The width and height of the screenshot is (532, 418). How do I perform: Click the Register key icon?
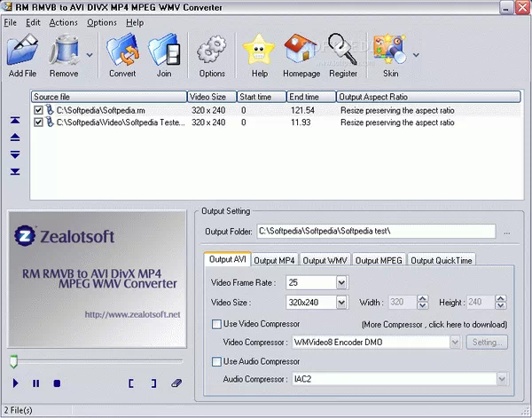(x=342, y=50)
